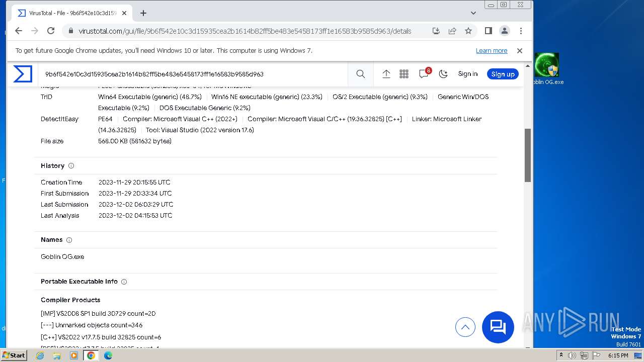Click the Goblin OG.exe name text

tap(62, 257)
